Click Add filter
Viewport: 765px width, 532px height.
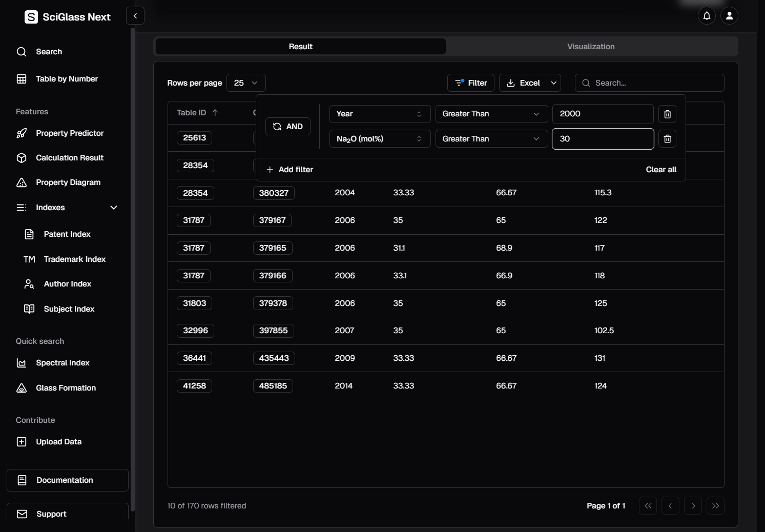(x=290, y=170)
